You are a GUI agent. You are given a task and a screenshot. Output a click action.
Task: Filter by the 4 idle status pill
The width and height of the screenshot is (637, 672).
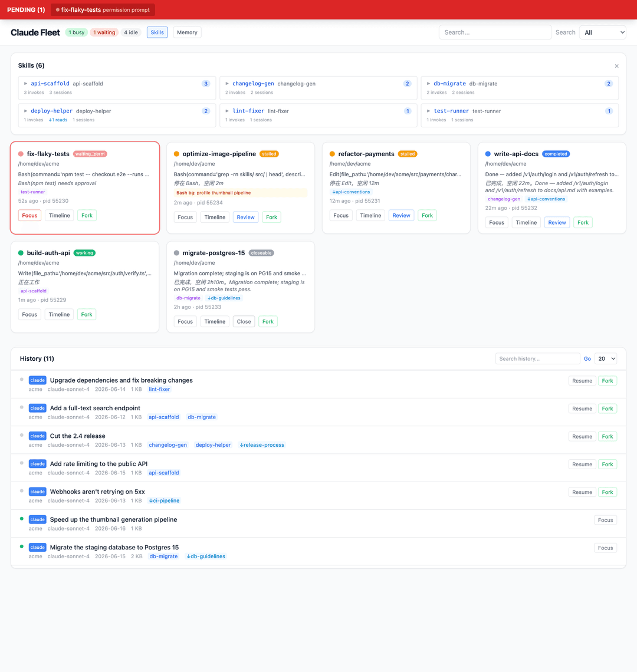coord(131,32)
